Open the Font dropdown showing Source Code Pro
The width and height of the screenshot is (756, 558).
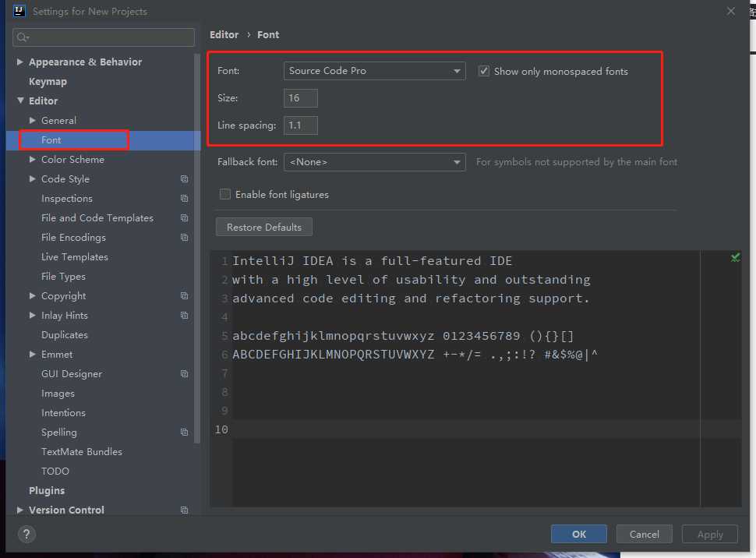(375, 71)
